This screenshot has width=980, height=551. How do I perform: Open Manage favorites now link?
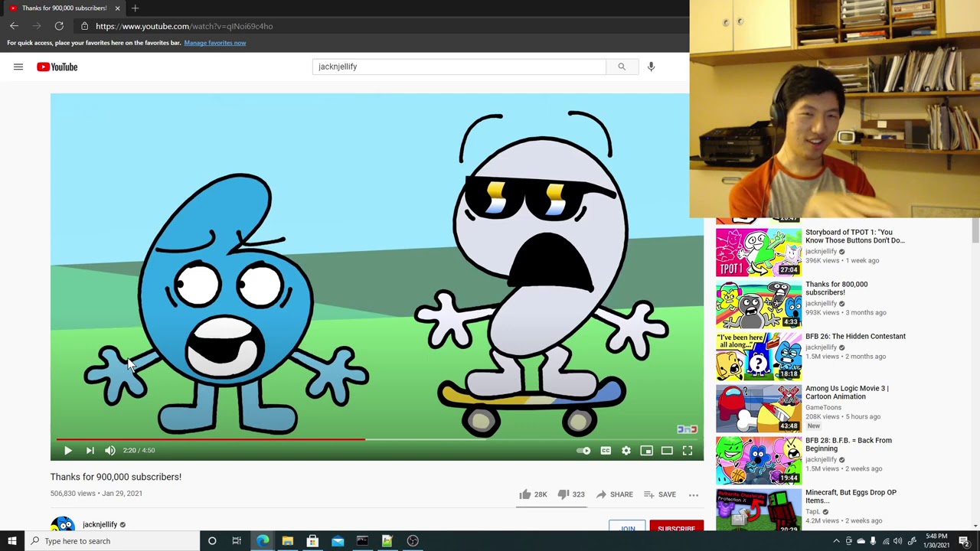tap(215, 43)
